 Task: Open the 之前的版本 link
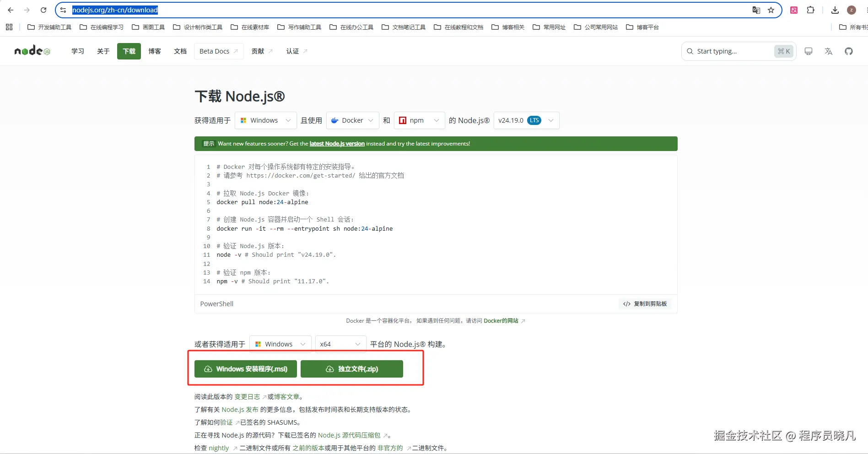point(308,448)
